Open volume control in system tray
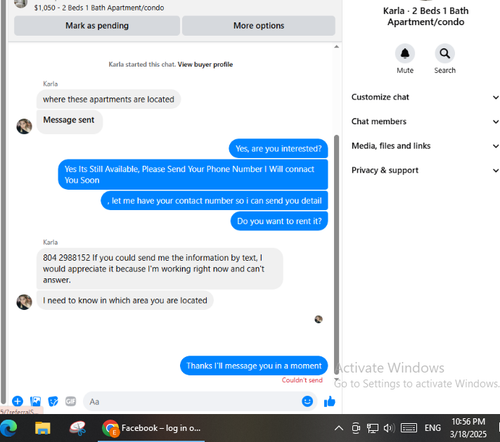 pos(389,428)
